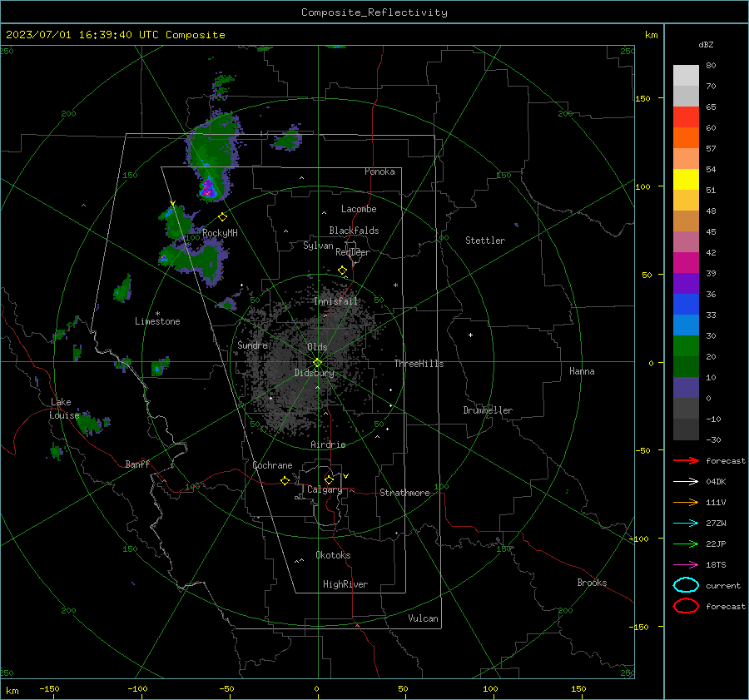The image size is (749, 700).
Task: Click the magenta 18TS arrow legend icon
Action: [686, 565]
